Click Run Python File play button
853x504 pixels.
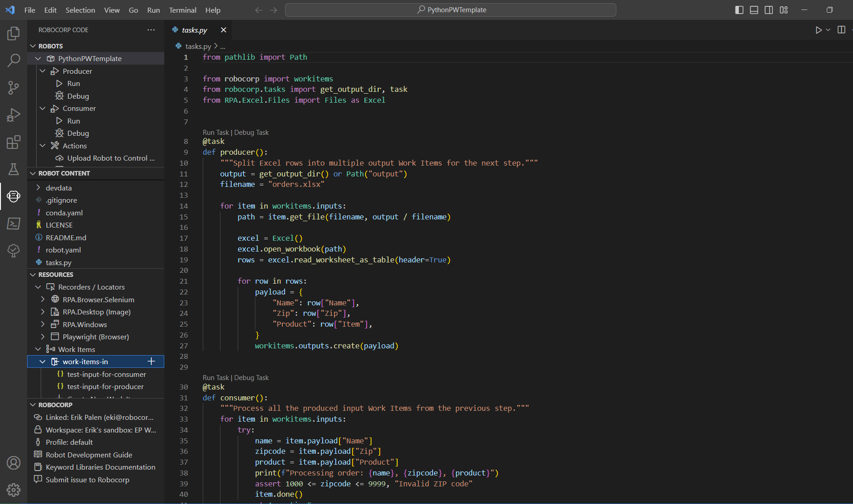tap(818, 30)
